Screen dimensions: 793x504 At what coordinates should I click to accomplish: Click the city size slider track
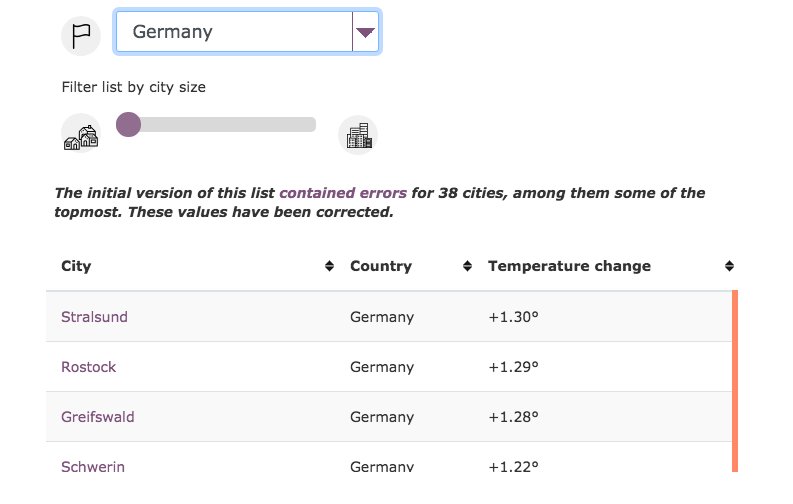pos(216,124)
